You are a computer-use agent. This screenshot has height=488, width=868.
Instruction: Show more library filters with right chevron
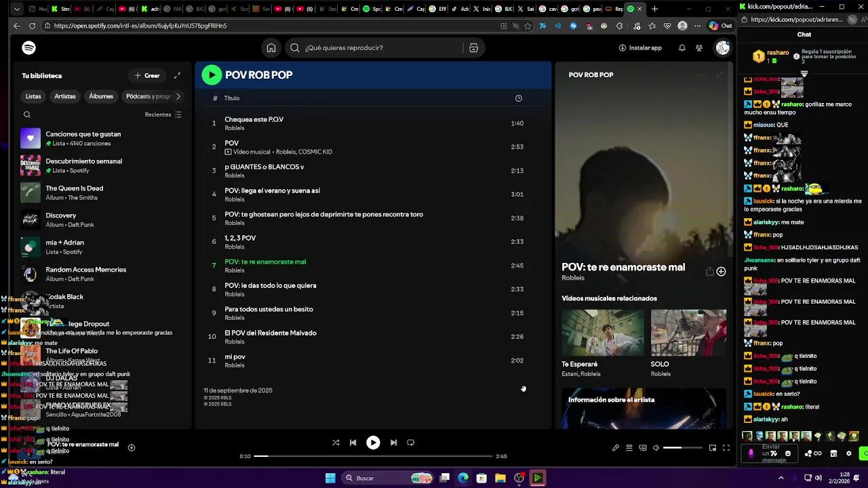[x=178, y=96]
